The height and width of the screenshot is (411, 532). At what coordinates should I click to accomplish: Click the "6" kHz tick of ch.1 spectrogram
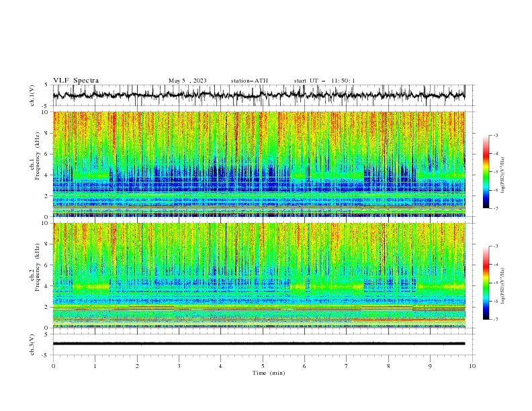pyautogui.click(x=46, y=154)
